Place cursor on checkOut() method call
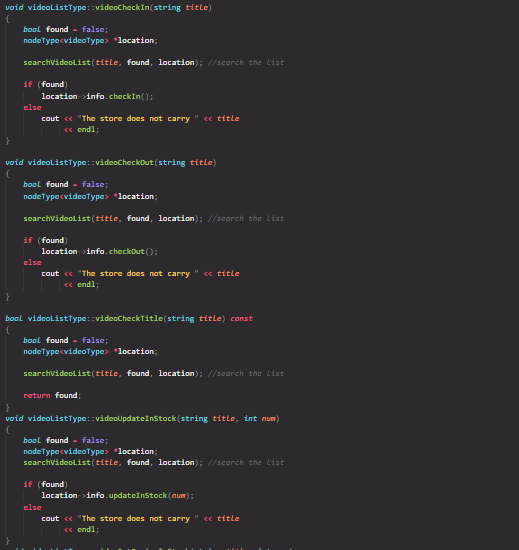Image resolution: width=519 pixels, height=550 pixels. (133, 251)
